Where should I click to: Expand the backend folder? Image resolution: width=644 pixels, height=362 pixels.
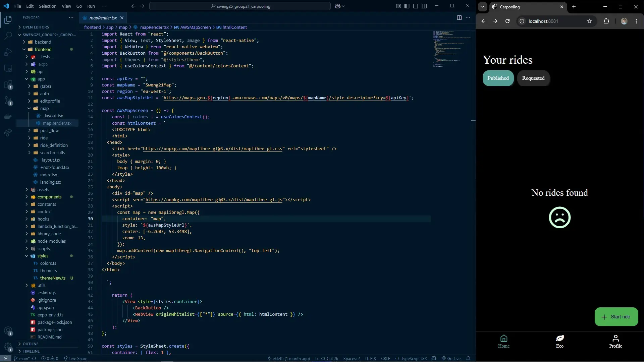point(43,42)
